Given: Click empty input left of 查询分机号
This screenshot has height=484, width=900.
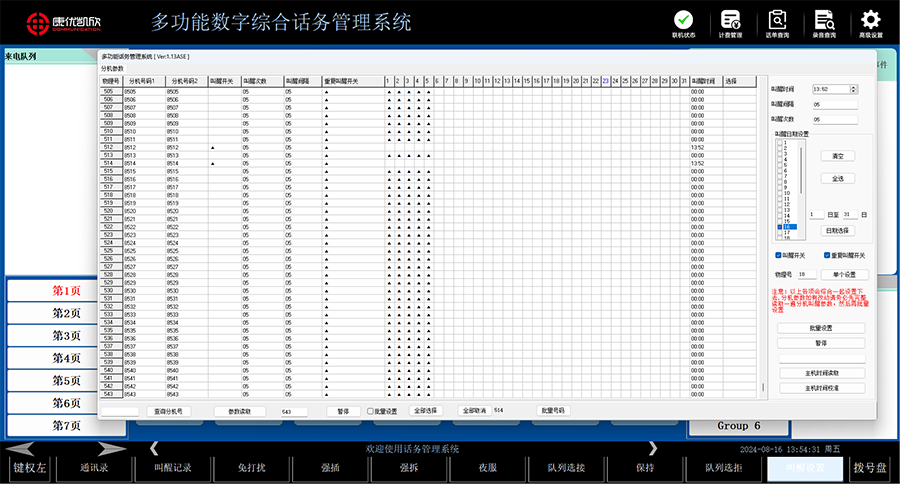Looking at the screenshot, I should pos(120,411).
